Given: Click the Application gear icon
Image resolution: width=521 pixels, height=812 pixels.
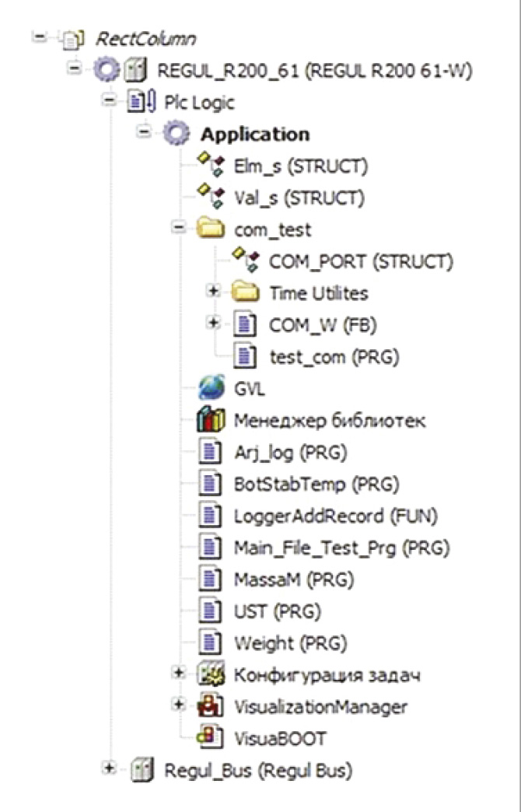Looking at the screenshot, I should [176, 133].
